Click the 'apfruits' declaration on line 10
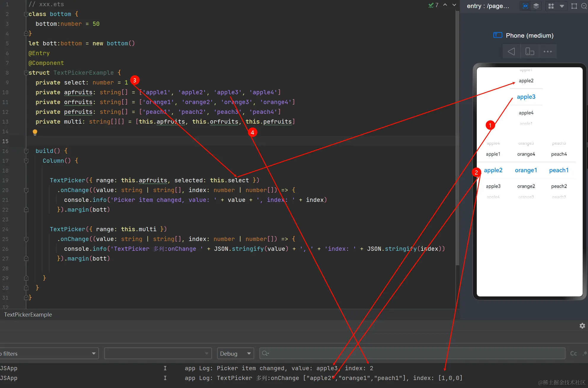The image size is (588, 388). click(x=78, y=92)
